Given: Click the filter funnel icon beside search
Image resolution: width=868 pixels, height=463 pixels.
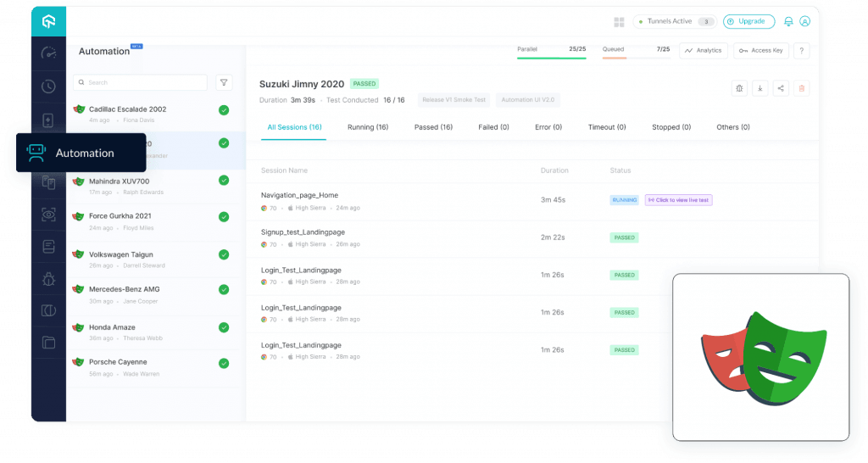Looking at the screenshot, I should (224, 82).
